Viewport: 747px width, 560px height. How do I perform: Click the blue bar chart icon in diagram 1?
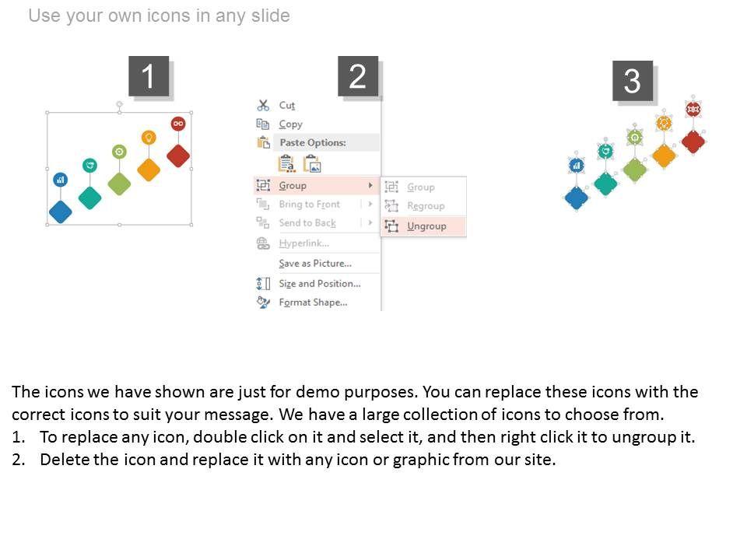click(60, 180)
